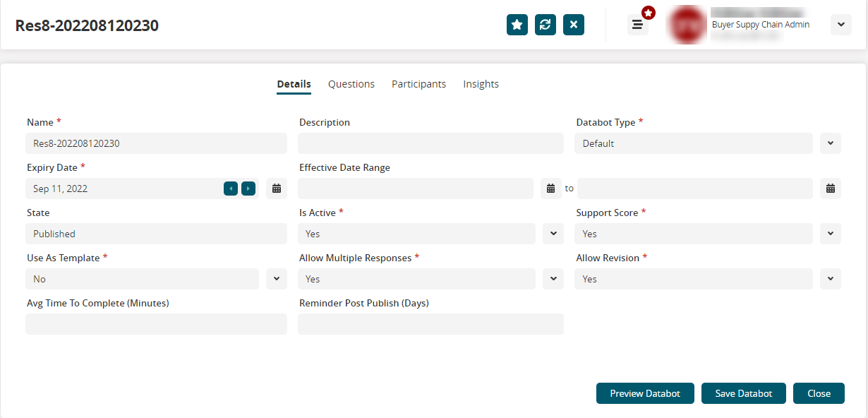The image size is (868, 418).
Task: Step Expiry Date to next day
Action: click(248, 189)
